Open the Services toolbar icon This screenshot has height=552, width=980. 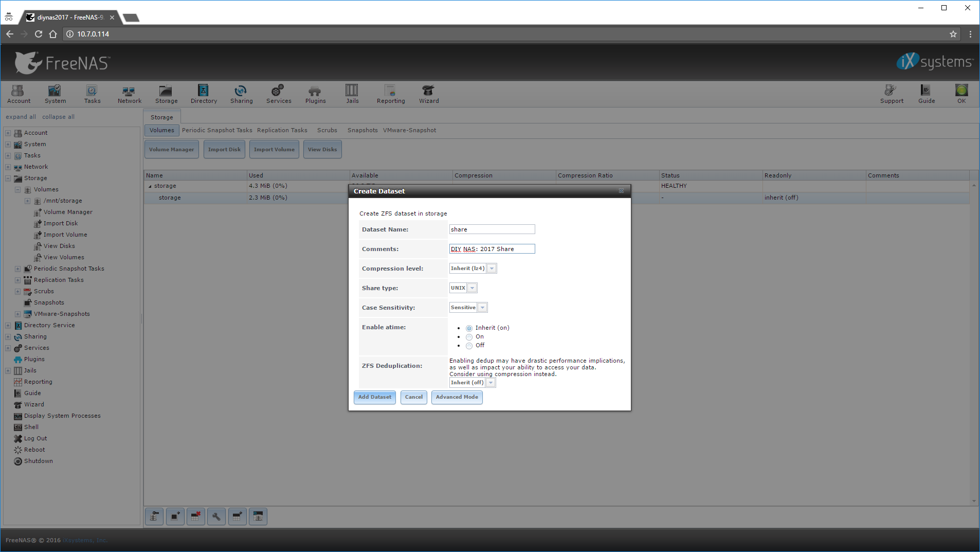(278, 94)
